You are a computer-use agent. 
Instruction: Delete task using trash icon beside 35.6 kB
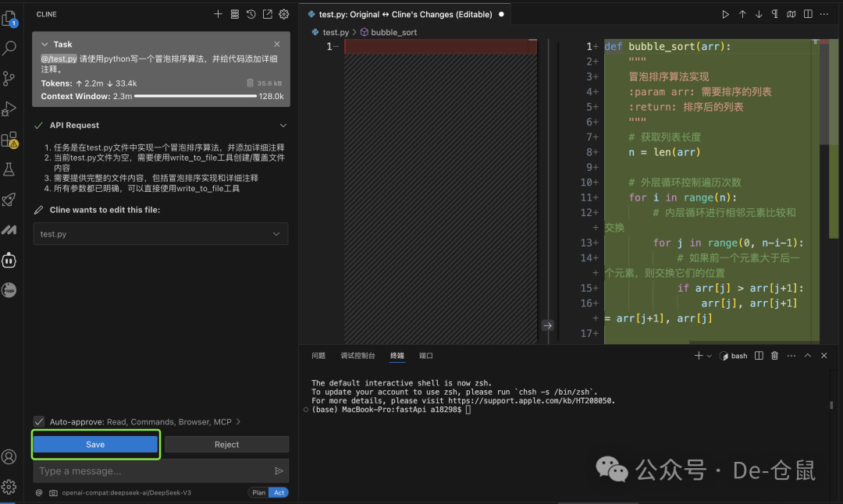coord(250,83)
